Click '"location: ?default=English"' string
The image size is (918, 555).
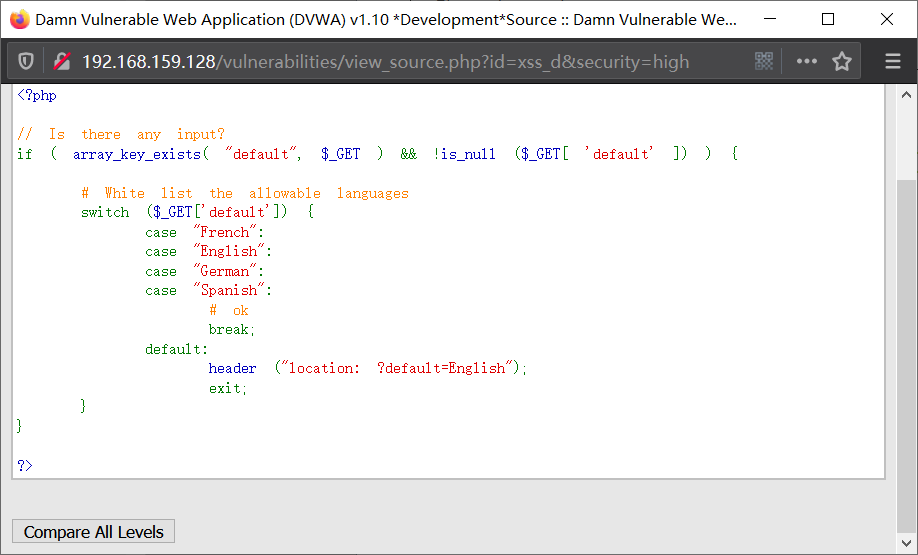coord(398,368)
